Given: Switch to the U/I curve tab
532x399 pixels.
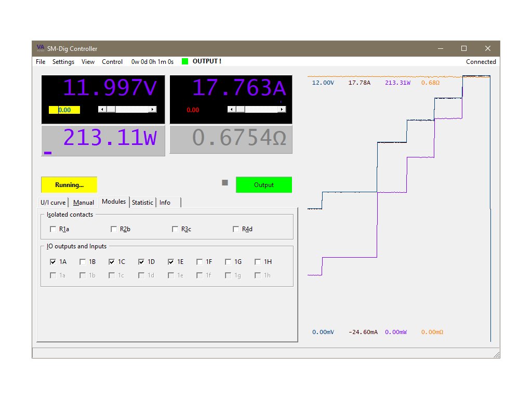Looking at the screenshot, I should (53, 203).
